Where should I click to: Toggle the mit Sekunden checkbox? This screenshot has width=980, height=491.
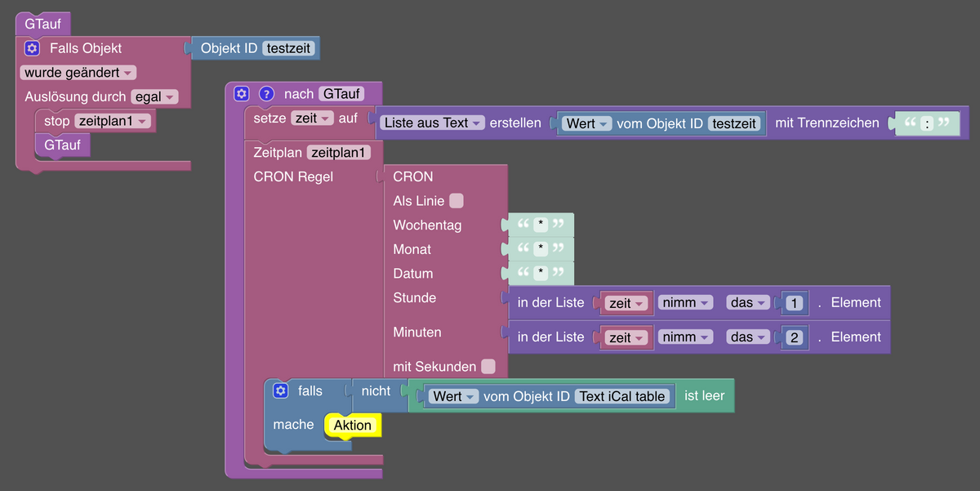coord(488,367)
